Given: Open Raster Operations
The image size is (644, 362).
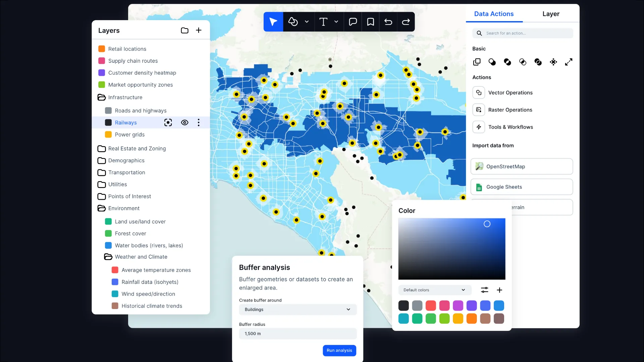Looking at the screenshot, I should 510,110.
